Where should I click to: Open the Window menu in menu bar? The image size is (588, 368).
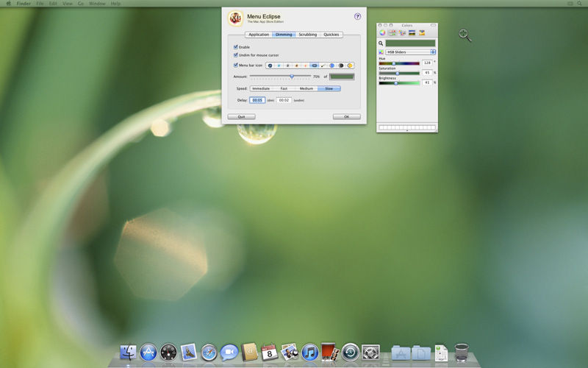97,4
